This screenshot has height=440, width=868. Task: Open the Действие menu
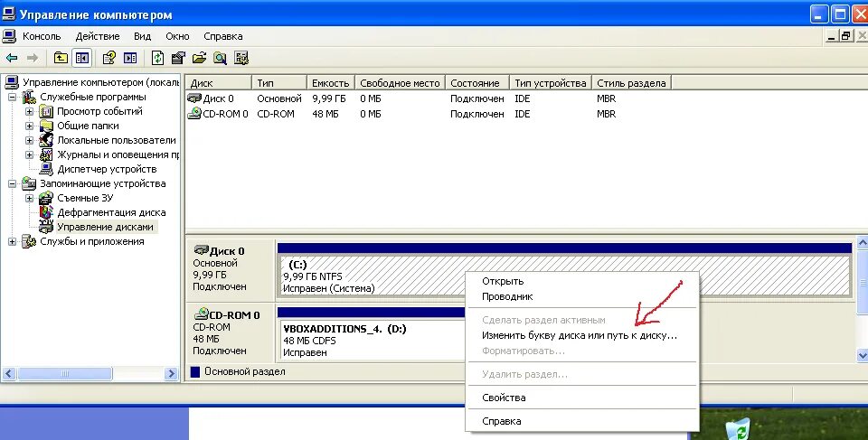[x=98, y=36]
